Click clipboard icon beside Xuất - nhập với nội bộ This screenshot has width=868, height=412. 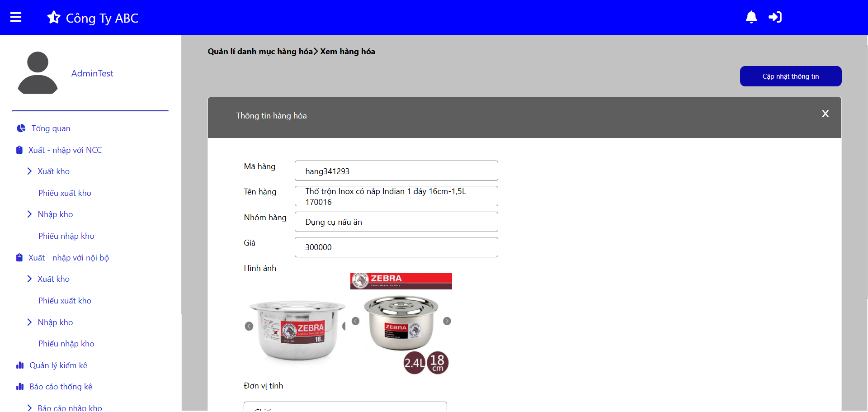click(19, 258)
